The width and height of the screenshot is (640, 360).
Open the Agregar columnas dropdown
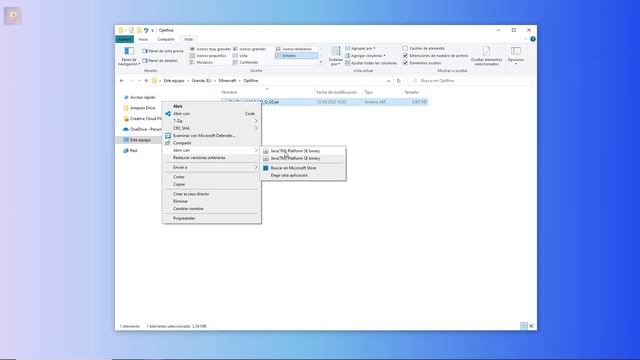coord(365,56)
